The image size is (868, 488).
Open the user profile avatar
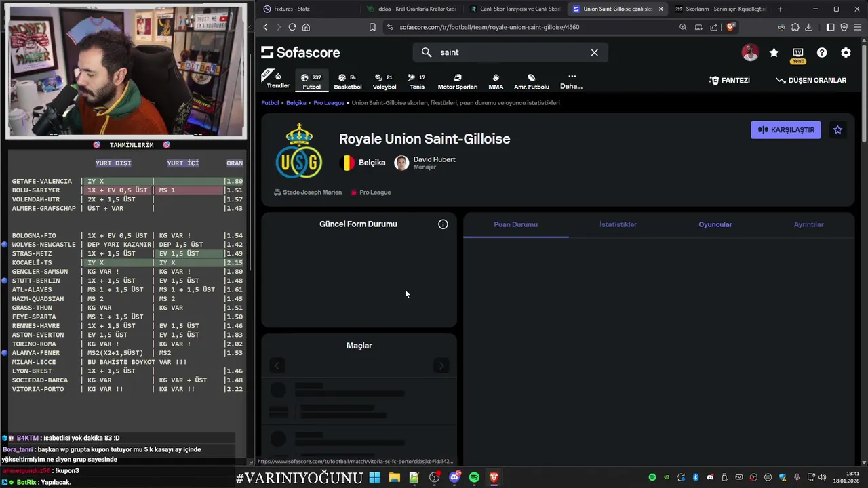coord(750,52)
